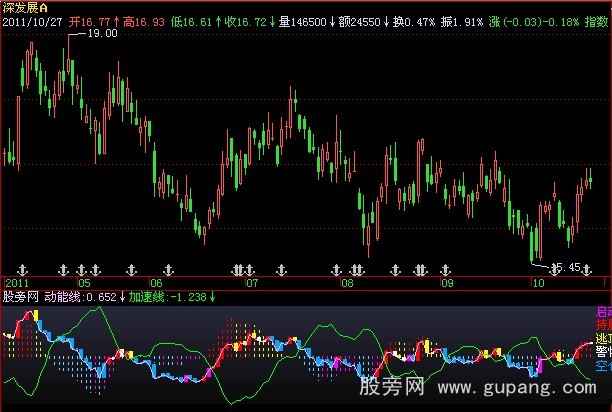
Task: Click the green down arrow after 加速线 -1.238
Action: [212, 296]
